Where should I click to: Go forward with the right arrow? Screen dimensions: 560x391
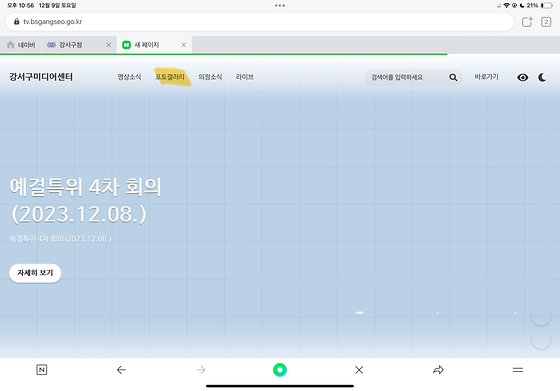tap(201, 370)
